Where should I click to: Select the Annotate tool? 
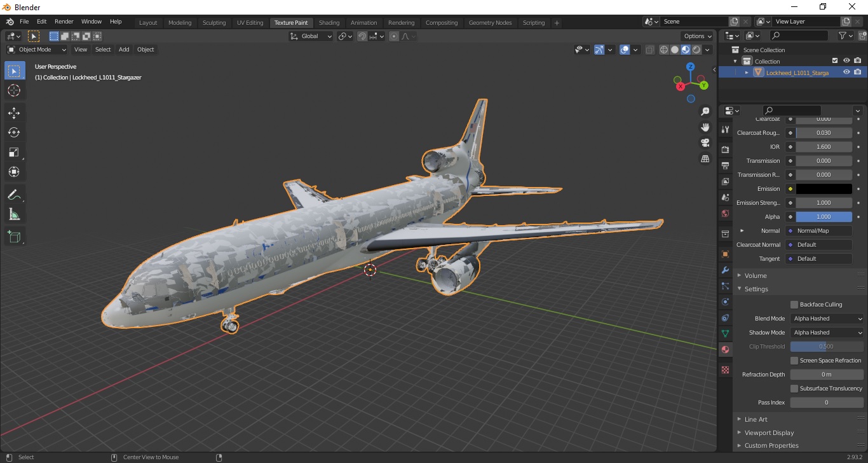click(14, 195)
